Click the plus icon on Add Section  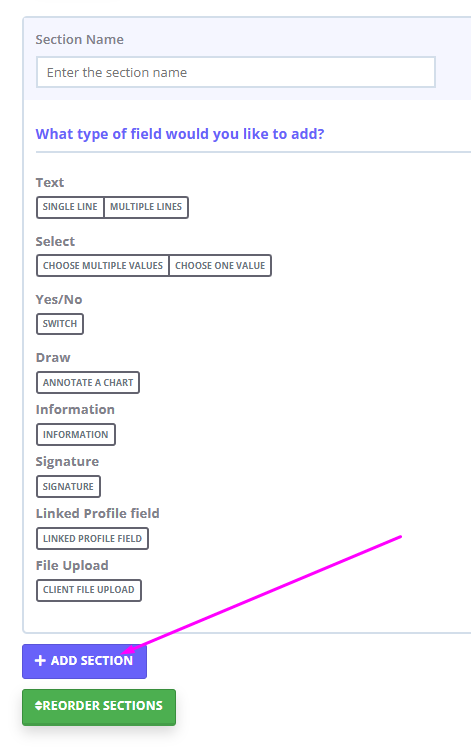point(40,661)
